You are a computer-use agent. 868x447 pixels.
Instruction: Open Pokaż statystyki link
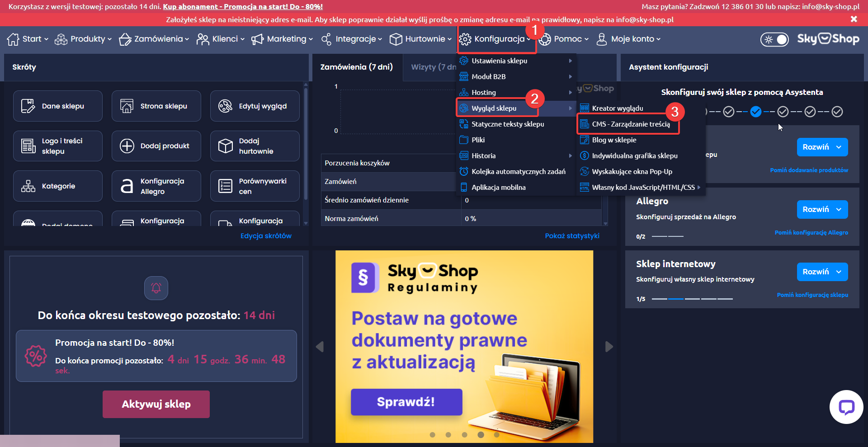tap(572, 236)
